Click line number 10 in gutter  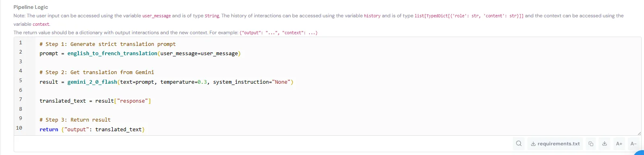(x=19, y=128)
